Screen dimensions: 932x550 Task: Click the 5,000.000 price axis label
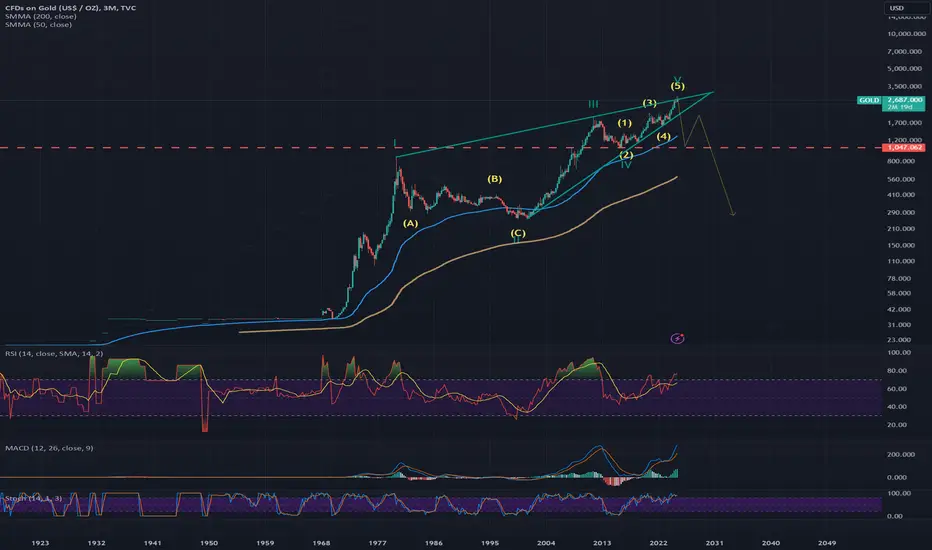[905, 69]
